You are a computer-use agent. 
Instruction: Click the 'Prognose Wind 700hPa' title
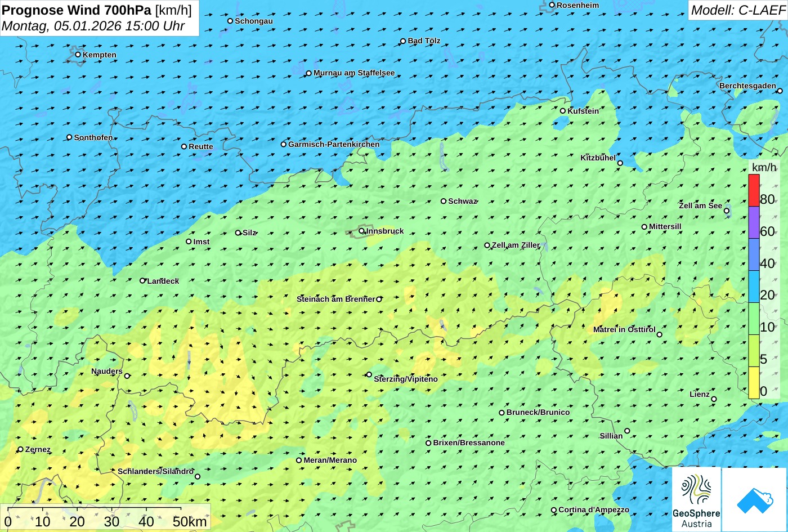pyautogui.click(x=77, y=10)
